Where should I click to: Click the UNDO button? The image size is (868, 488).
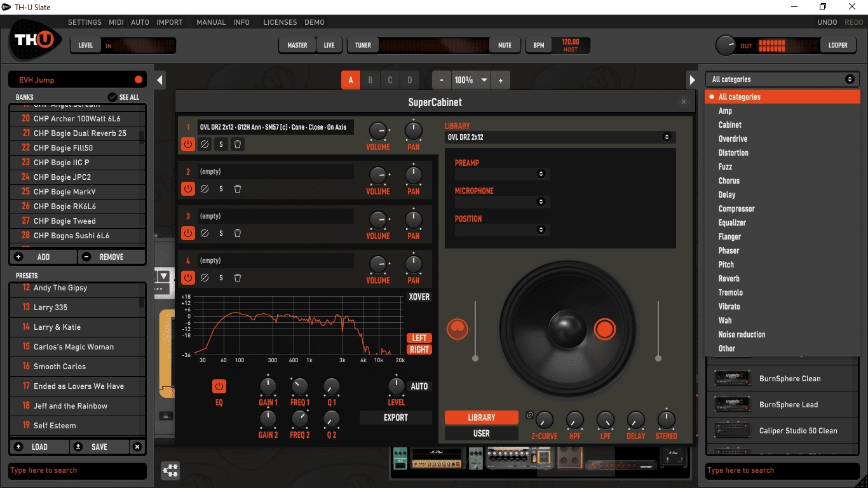coord(827,22)
